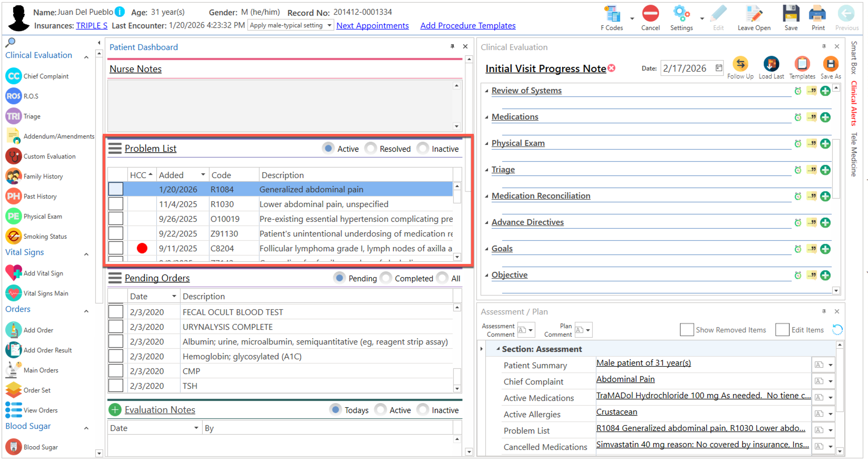Open the male-typical setting dropdown
This screenshot has height=461, width=868.
[x=329, y=26]
